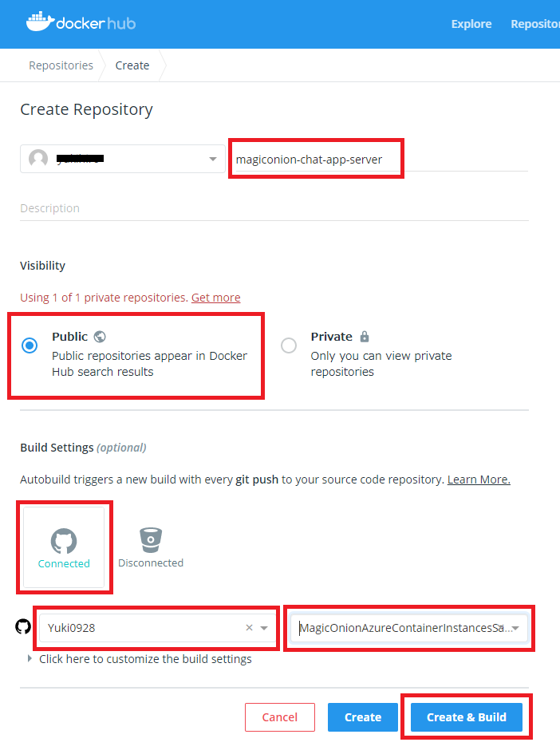560x754 pixels.
Task: Open the Yuki0928 organization dropdown arrow
Action: (264, 628)
